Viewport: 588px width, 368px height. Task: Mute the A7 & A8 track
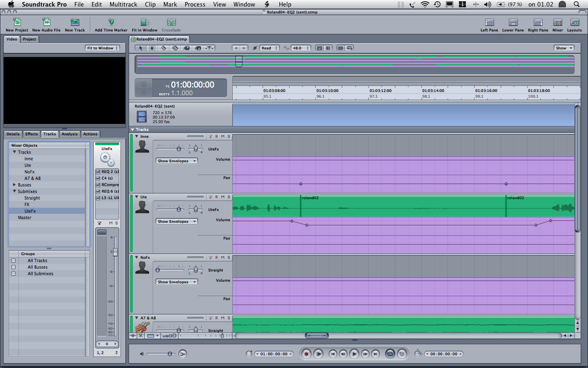tap(223, 318)
